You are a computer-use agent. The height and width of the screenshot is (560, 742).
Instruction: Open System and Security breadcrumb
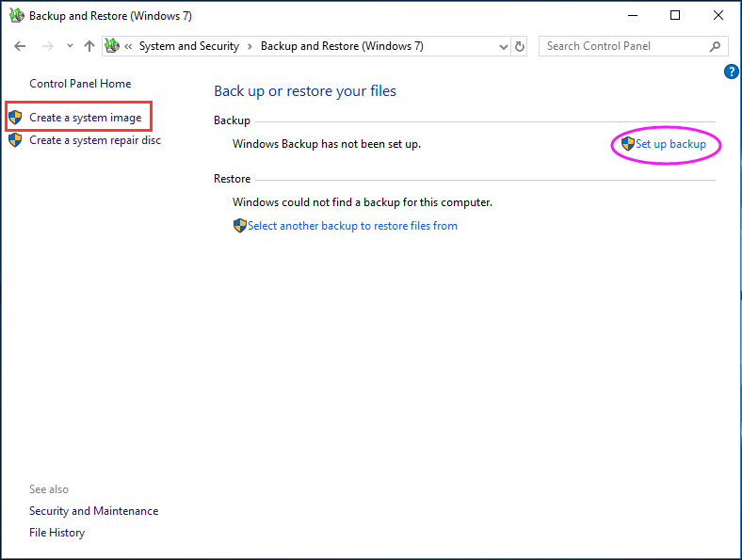click(x=189, y=46)
